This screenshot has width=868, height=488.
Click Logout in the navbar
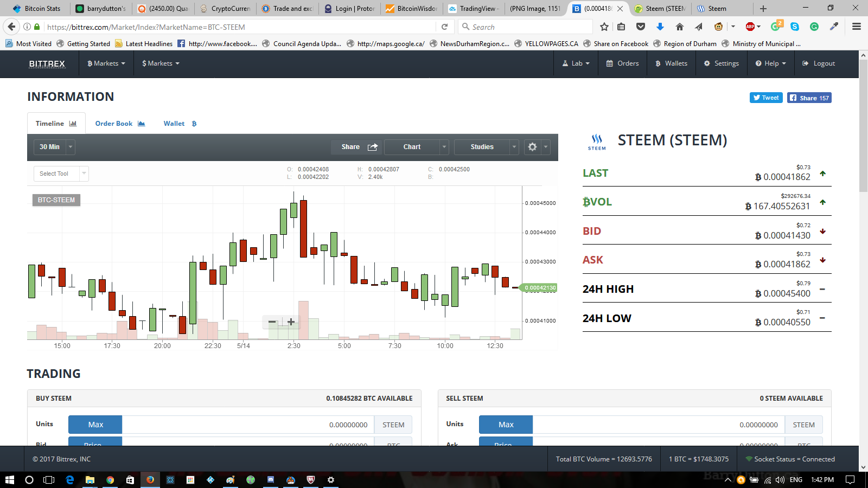pos(819,63)
